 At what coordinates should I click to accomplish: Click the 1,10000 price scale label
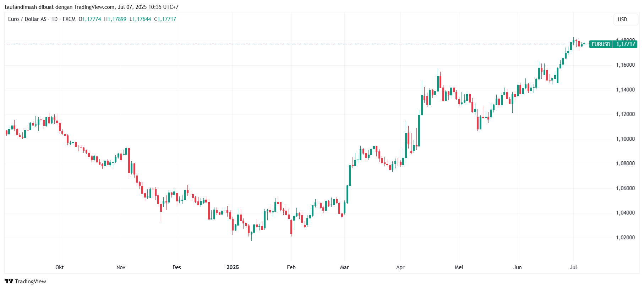point(626,139)
